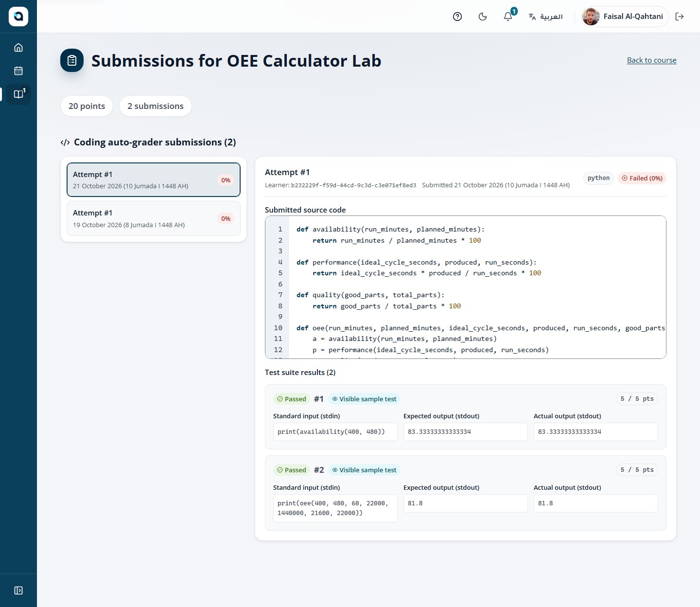Select Attempt #1 dated 21 October 2026
This screenshot has height=607, width=700.
pos(154,180)
